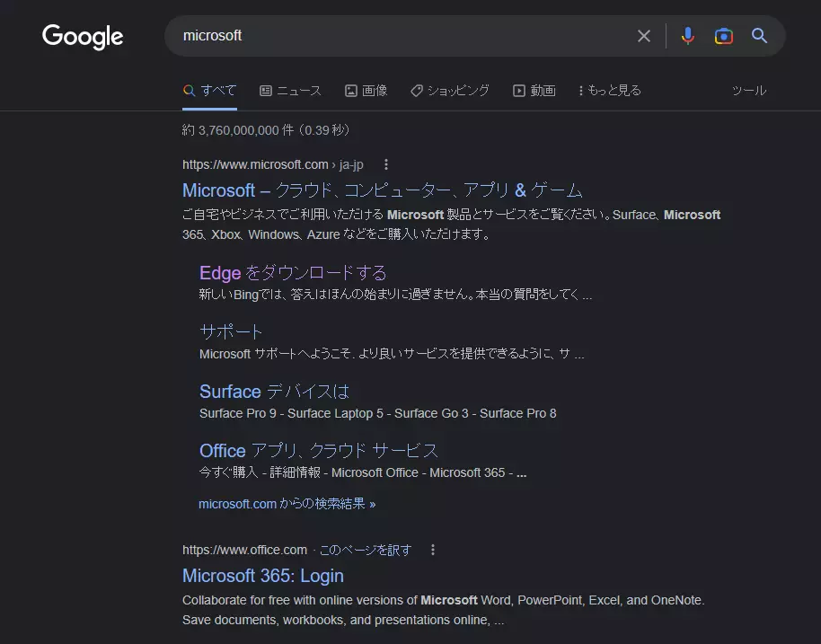Click the Collaborate for free snippet text

point(444,610)
